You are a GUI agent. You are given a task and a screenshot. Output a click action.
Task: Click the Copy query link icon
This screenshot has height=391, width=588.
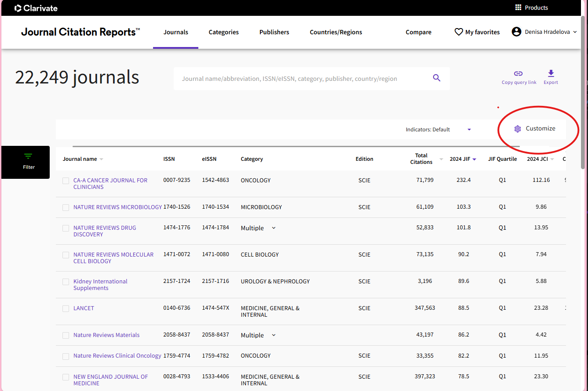519,74
